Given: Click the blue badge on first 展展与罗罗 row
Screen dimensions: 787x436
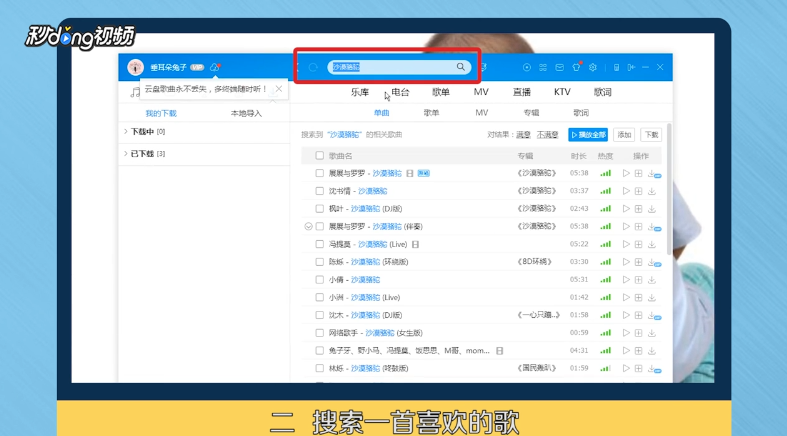Looking at the screenshot, I should click(424, 173).
